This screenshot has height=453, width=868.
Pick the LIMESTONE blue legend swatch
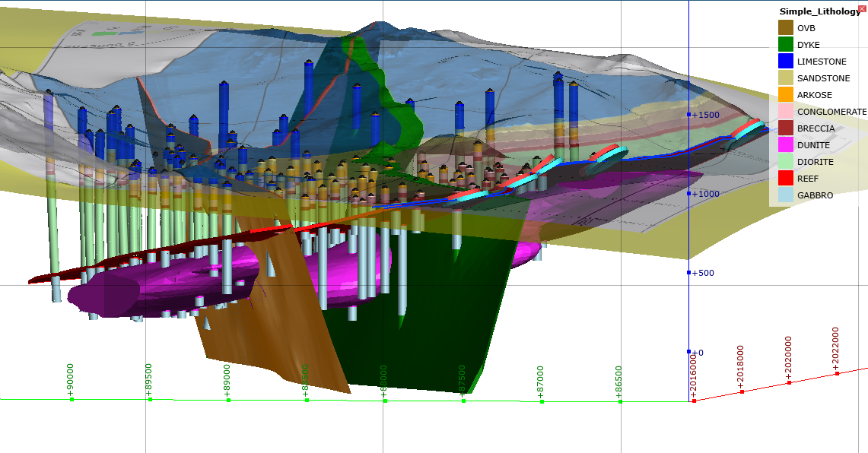point(786,62)
